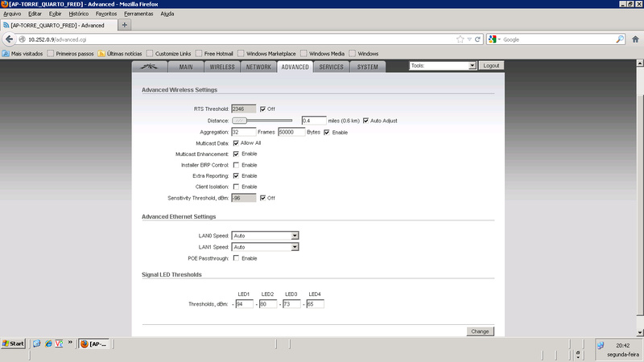Switch to the SYSTEM tab
Viewport: 644px width, 362px height.
click(x=368, y=67)
